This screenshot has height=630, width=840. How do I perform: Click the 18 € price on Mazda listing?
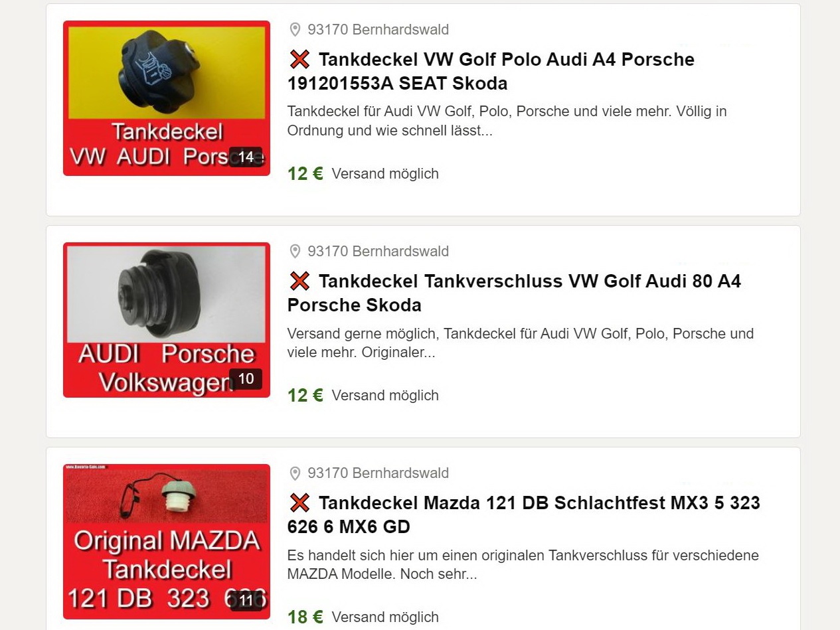pyautogui.click(x=305, y=617)
